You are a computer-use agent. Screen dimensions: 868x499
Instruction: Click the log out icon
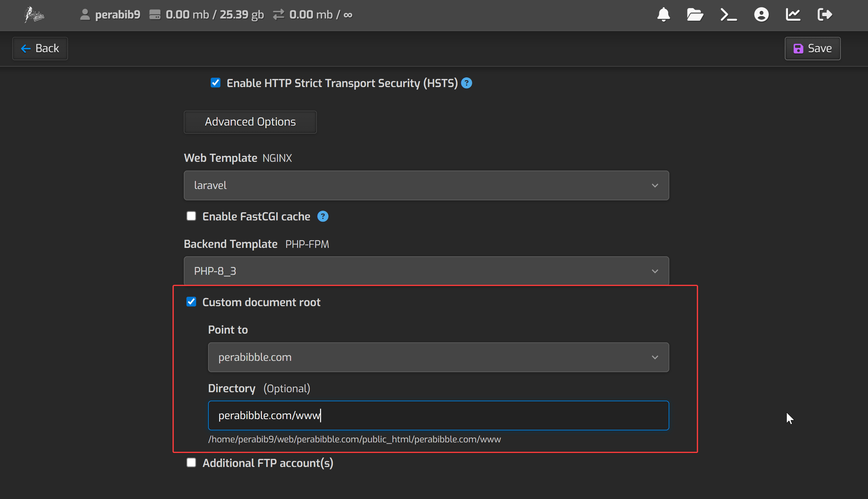pyautogui.click(x=825, y=15)
